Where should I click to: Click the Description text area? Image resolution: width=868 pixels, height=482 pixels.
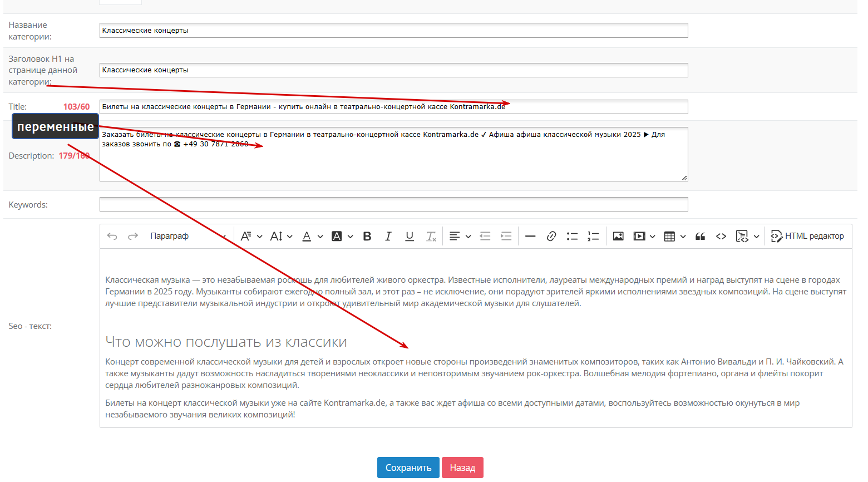point(394,154)
